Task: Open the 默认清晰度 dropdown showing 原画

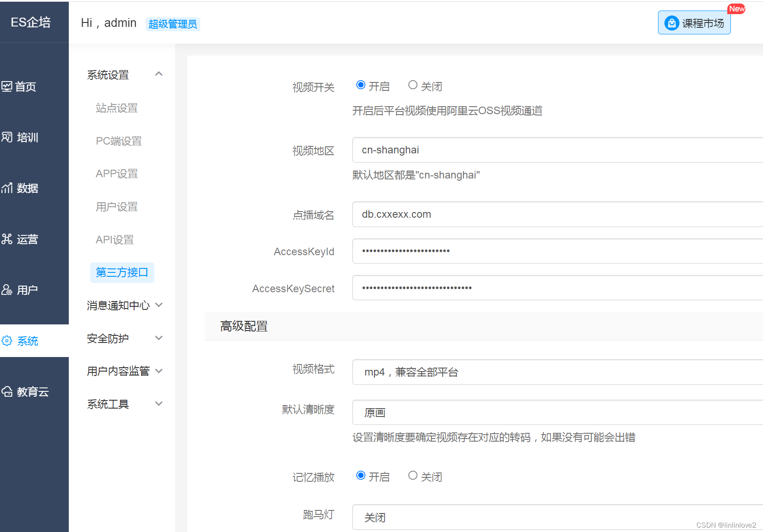Action: click(557, 413)
